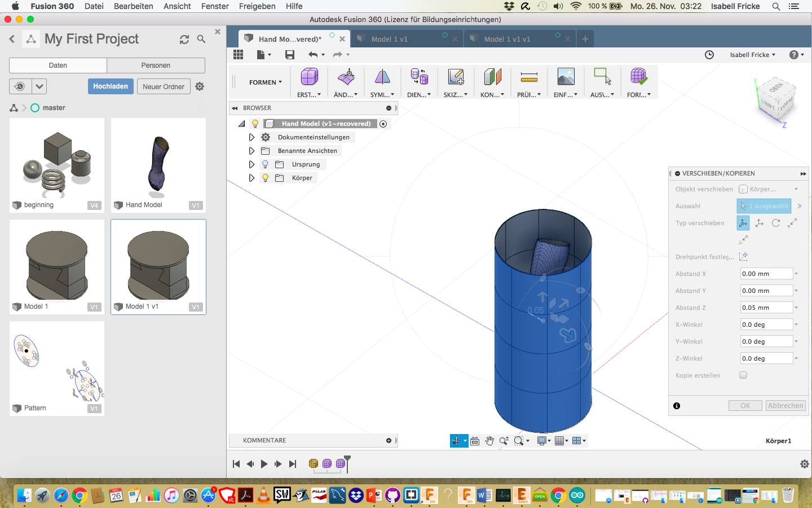Expand Dokumenteinstellungen tree node
812x508 pixels.
tap(251, 137)
